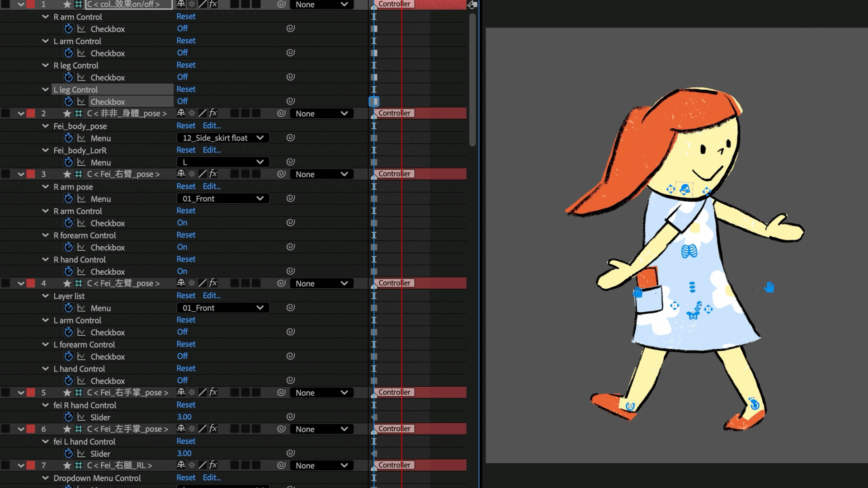868x488 pixels.
Task: Toggle L arm Control checkbox Off in layer 4
Action: pos(182,332)
